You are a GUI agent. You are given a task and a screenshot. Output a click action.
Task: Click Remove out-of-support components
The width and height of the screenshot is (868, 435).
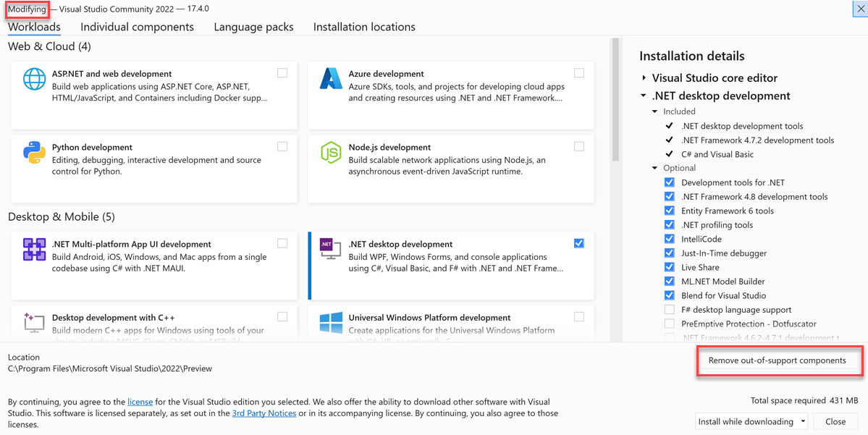tap(779, 360)
